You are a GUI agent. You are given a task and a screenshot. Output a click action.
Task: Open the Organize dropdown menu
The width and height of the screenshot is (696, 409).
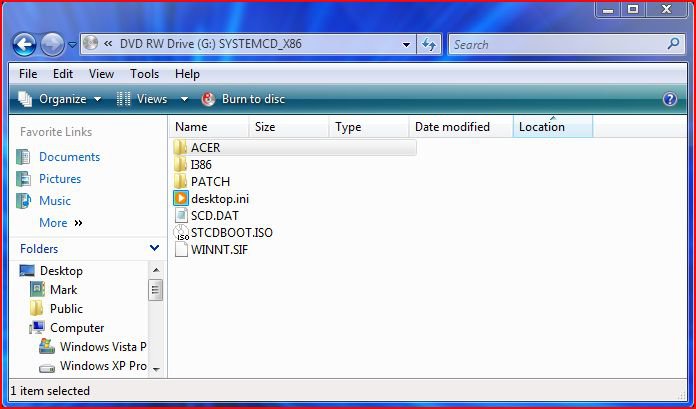59,99
